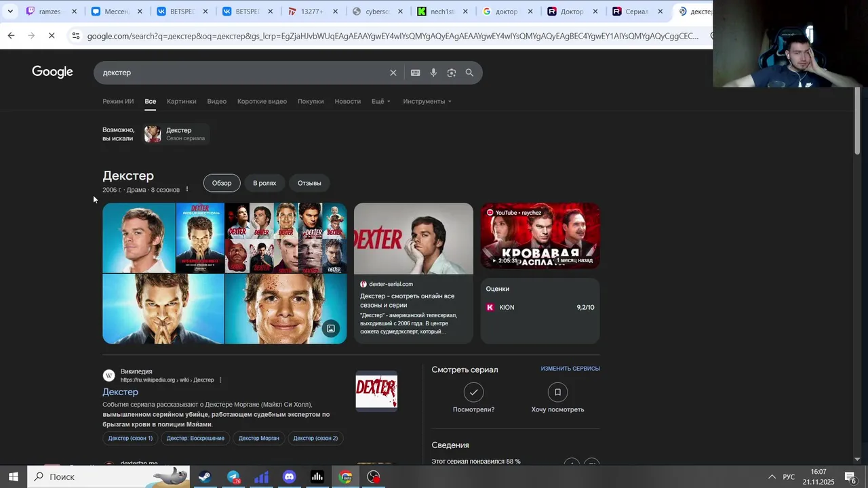Open the Короткие видео search tab

(x=262, y=101)
